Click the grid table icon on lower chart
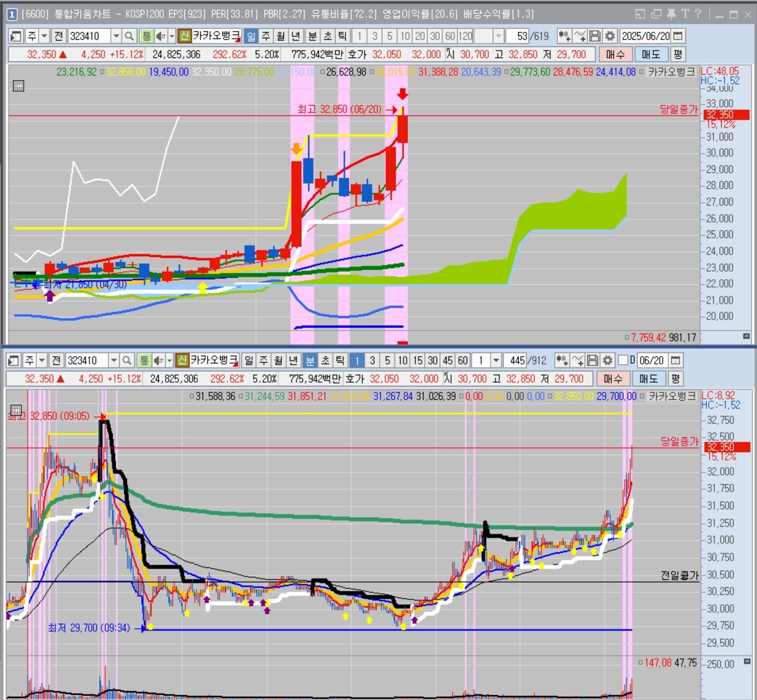This screenshot has height=700, width=757. coord(16,410)
